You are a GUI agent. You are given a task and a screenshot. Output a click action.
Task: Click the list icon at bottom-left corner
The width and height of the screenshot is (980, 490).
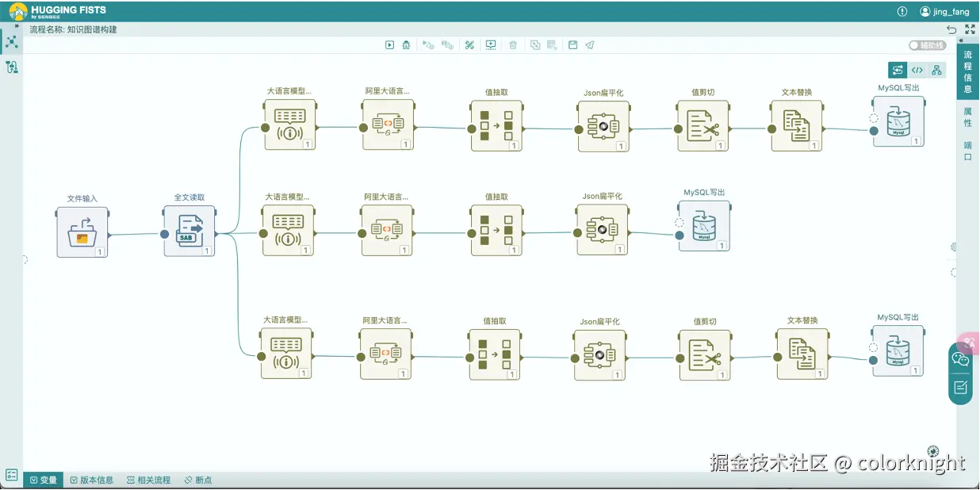click(x=11, y=475)
